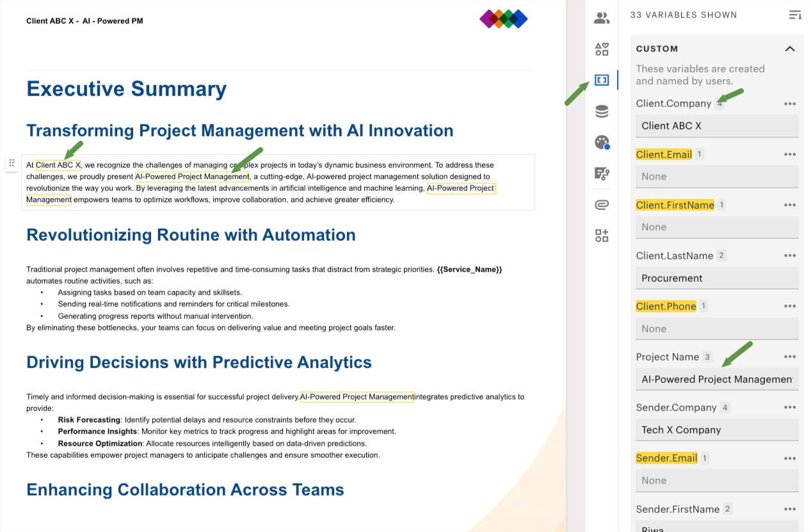The width and height of the screenshot is (811, 532).
Task: Click the empty Client.Email value field
Action: 717,176
